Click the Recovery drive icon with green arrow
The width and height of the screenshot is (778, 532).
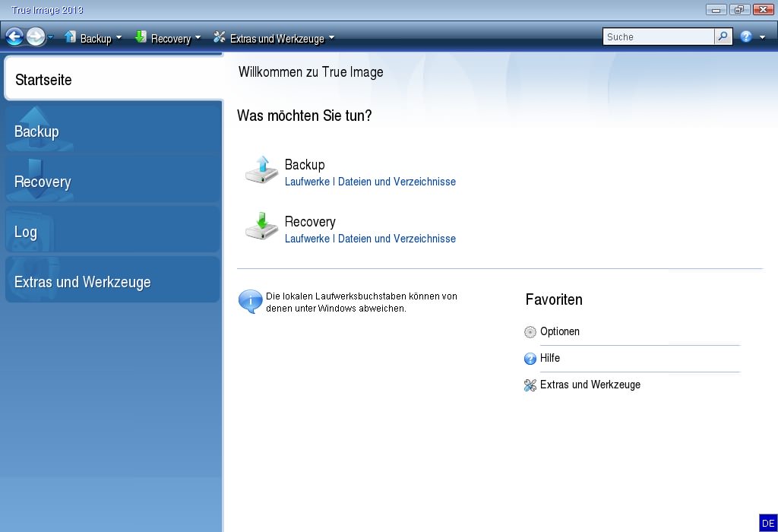pos(262,226)
